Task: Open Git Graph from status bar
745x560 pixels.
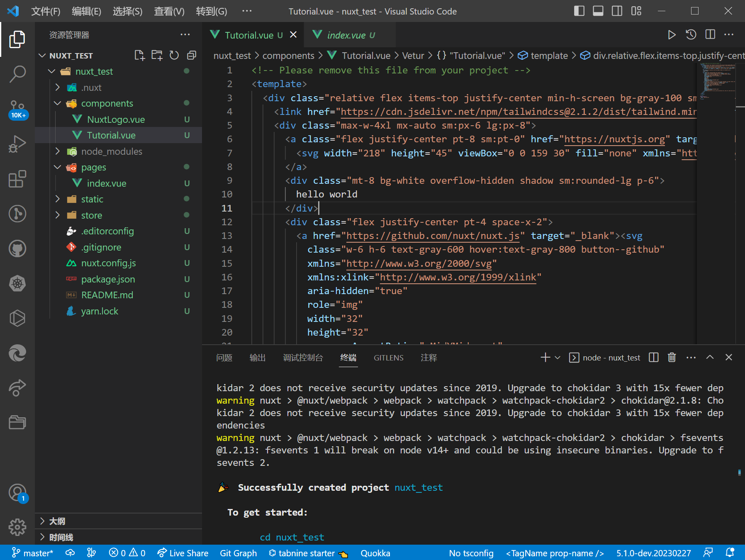Action: 238,553
